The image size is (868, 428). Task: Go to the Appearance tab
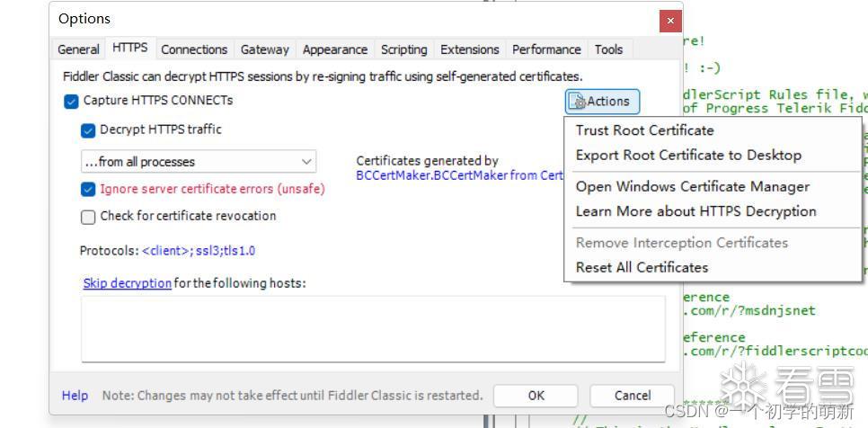point(334,49)
